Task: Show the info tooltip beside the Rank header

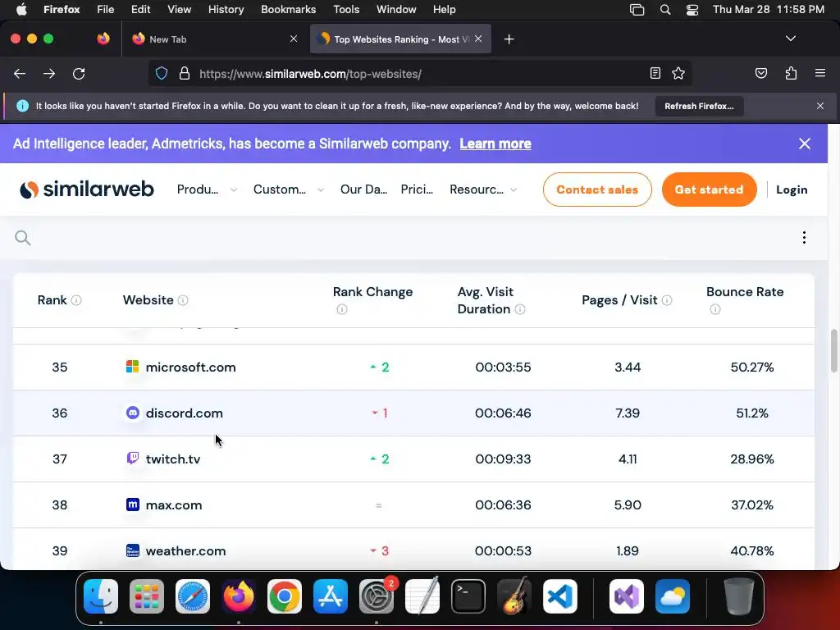Action: (x=76, y=300)
